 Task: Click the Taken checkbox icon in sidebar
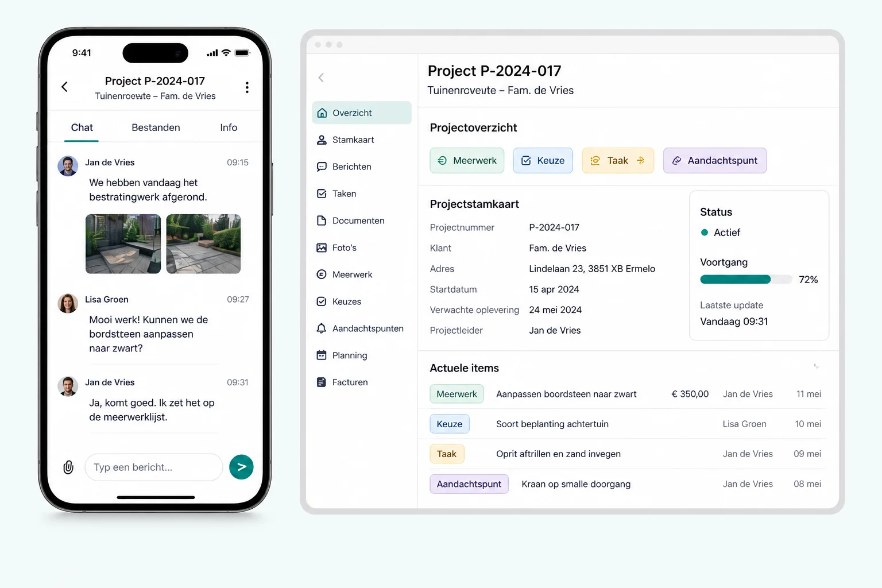322,194
